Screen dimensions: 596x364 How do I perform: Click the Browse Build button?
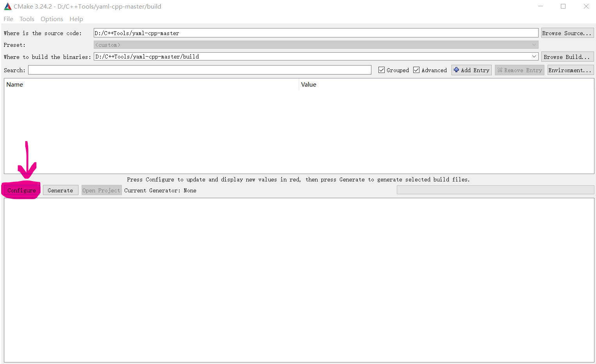567,57
